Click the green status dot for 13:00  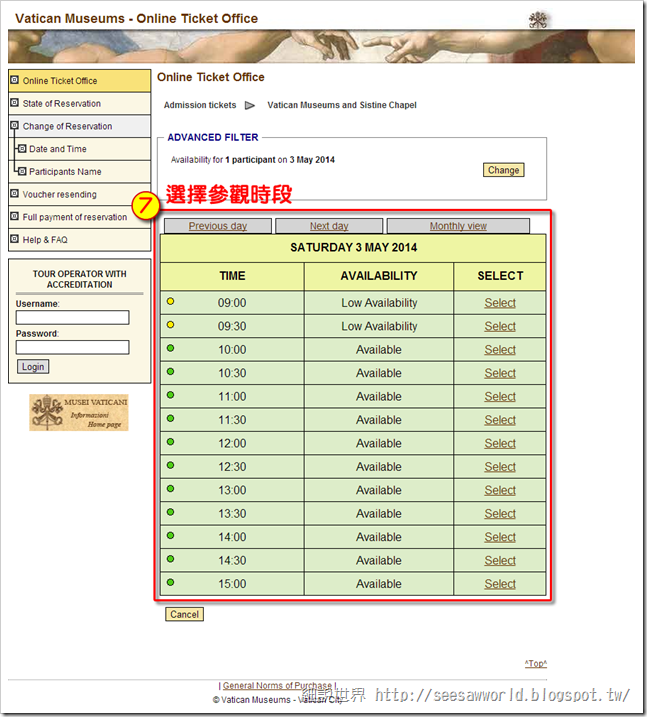[171, 488]
